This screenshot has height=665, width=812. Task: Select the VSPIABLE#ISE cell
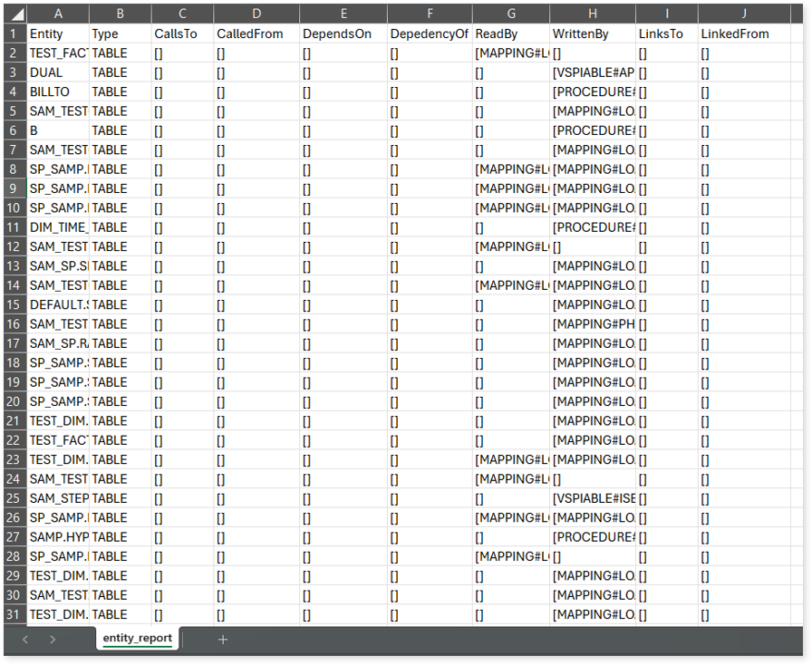(592, 498)
